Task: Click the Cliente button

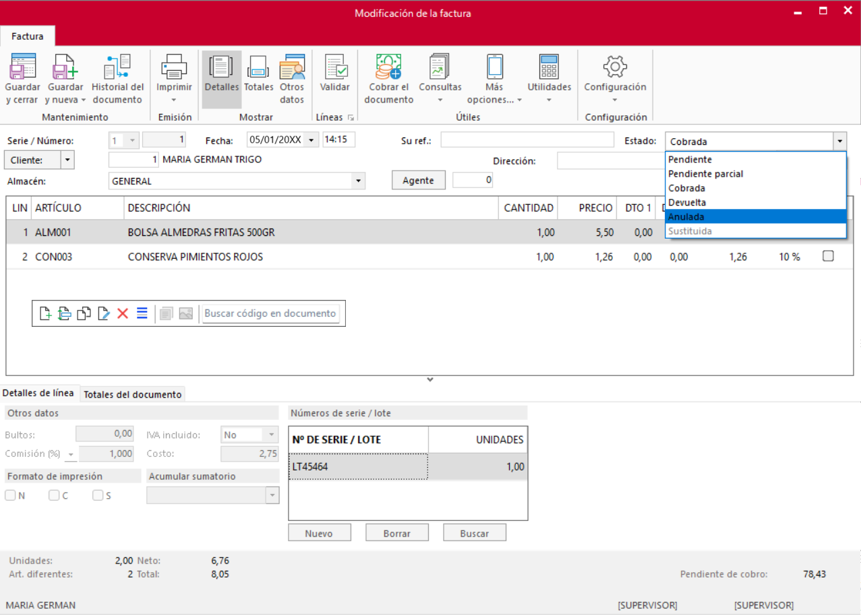Action: click(x=32, y=160)
